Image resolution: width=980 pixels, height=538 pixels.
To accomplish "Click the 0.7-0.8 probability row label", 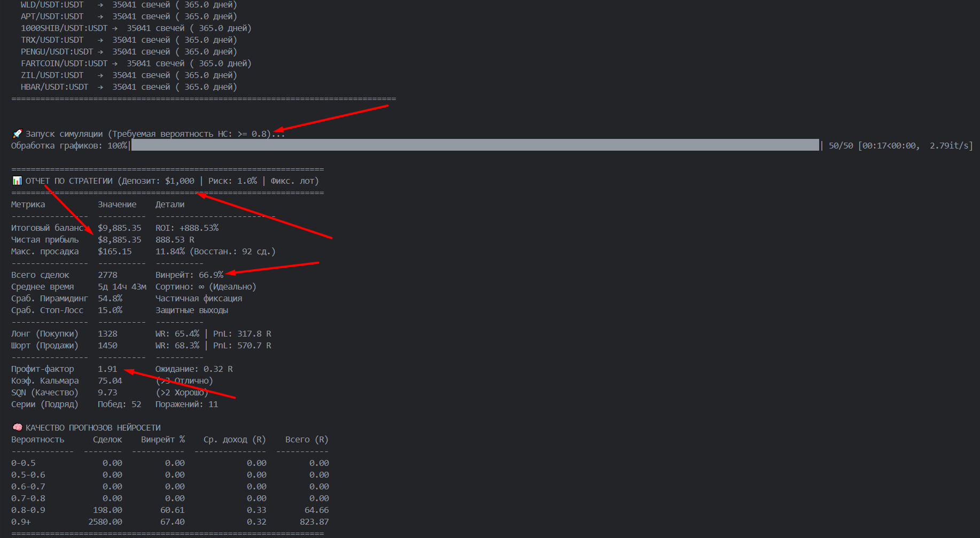I will tap(28, 498).
